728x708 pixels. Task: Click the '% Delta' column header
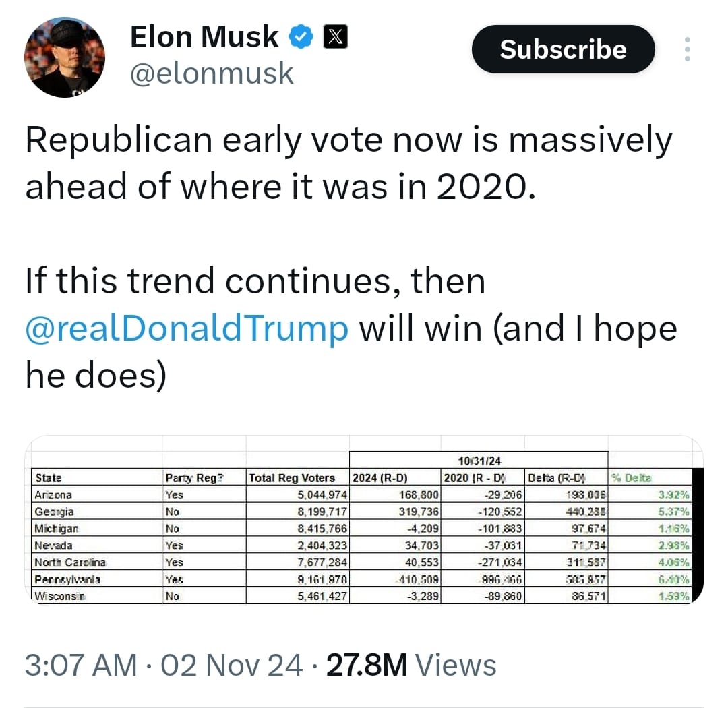(632, 478)
